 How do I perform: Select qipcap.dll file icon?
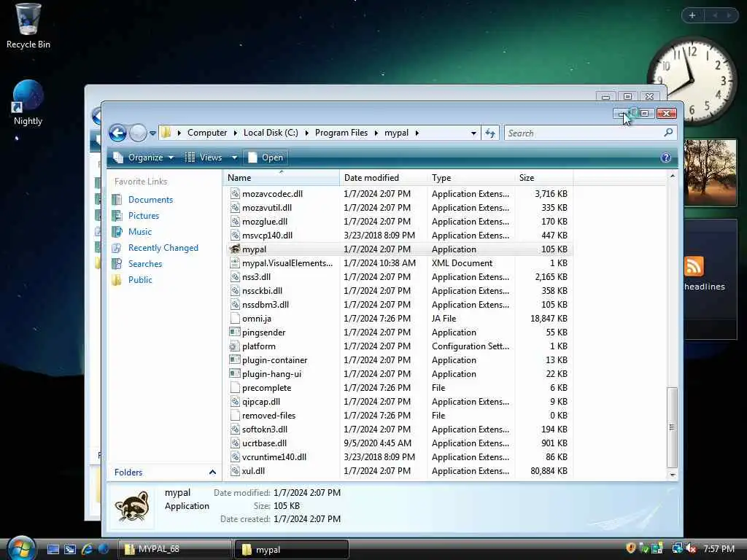click(x=235, y=402)
